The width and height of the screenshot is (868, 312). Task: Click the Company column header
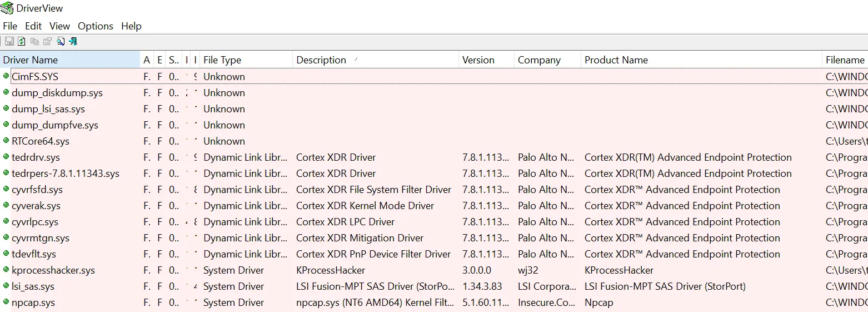coord(539,60)
